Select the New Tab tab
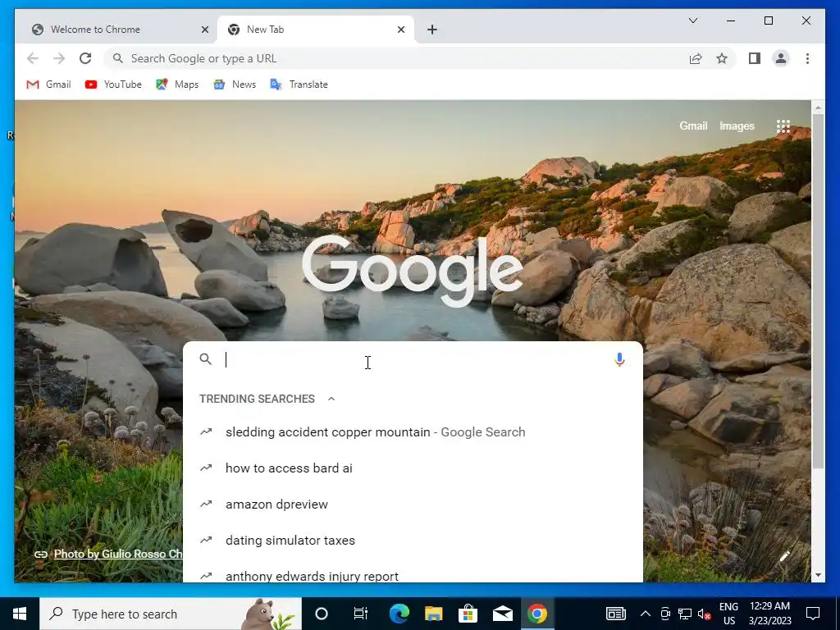This screenshot has width=840, height=630. [x=316, y=30]
